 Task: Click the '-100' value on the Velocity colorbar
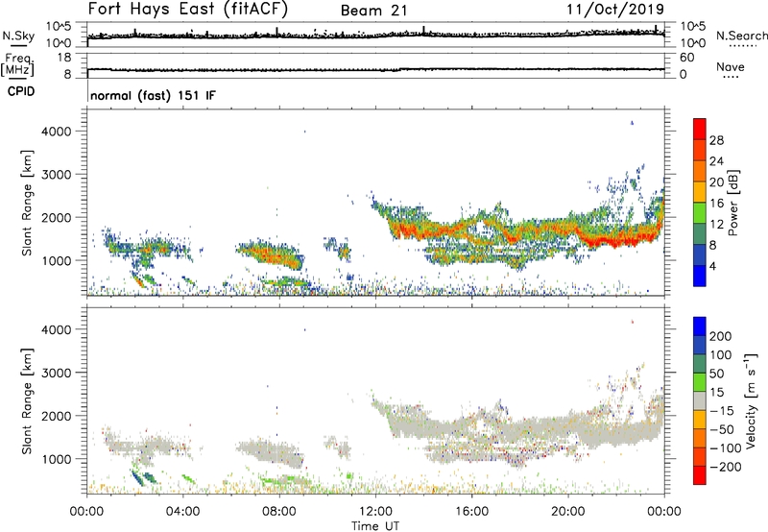(x=726, y=448)
